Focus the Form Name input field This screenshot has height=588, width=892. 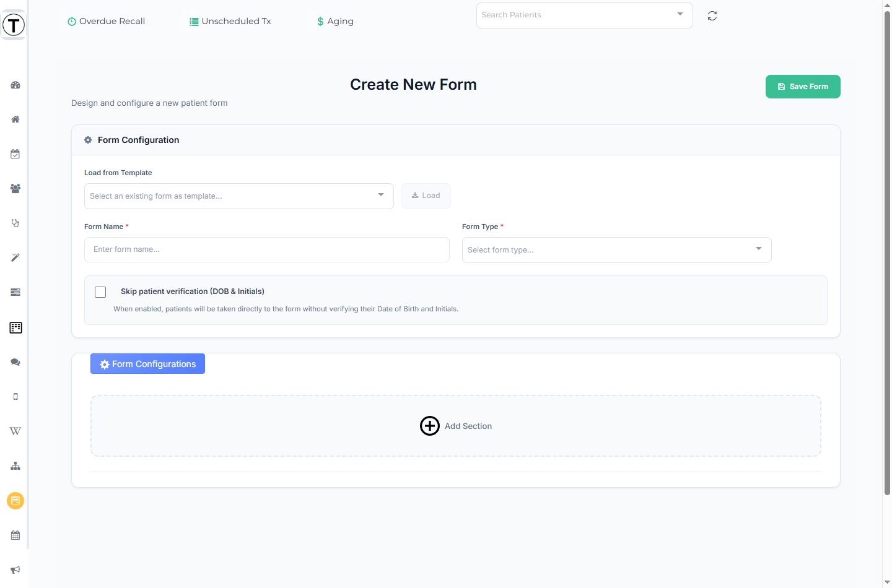pyautogui.click(x=267, y=250)
